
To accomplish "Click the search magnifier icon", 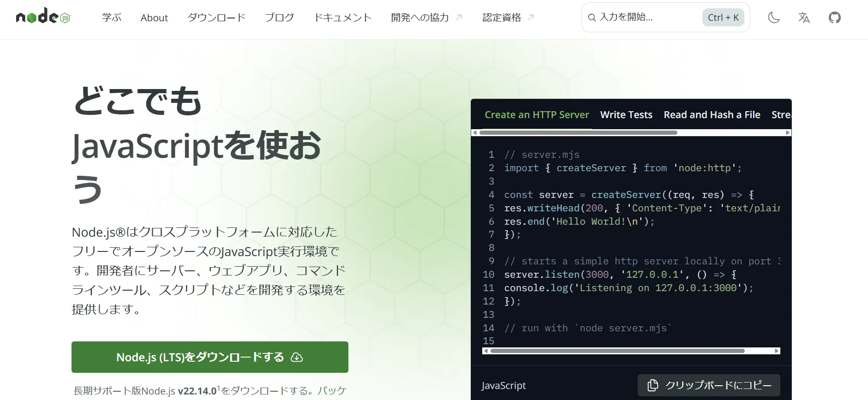I will click(x=592, y=18).
